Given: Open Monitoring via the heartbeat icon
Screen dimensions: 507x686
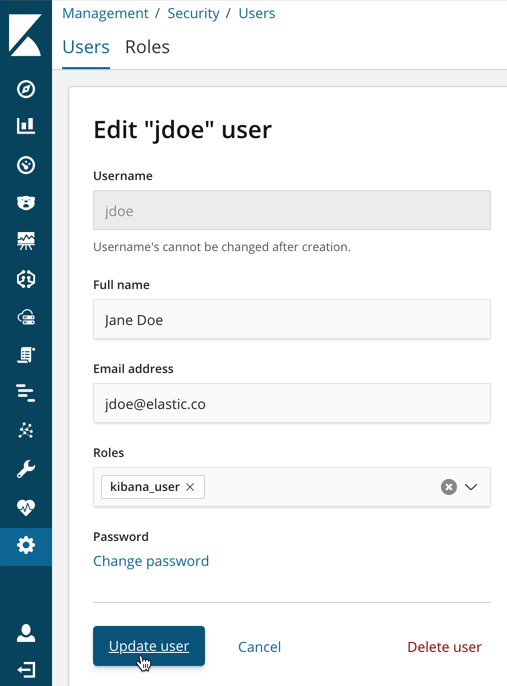Looking at the screenshot, I should point(26,508).
